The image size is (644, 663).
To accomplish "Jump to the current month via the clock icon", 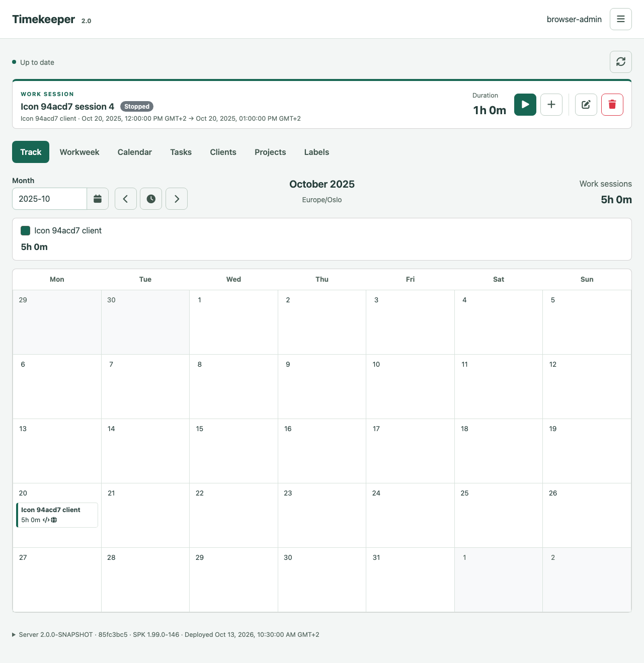I will 151,199.
